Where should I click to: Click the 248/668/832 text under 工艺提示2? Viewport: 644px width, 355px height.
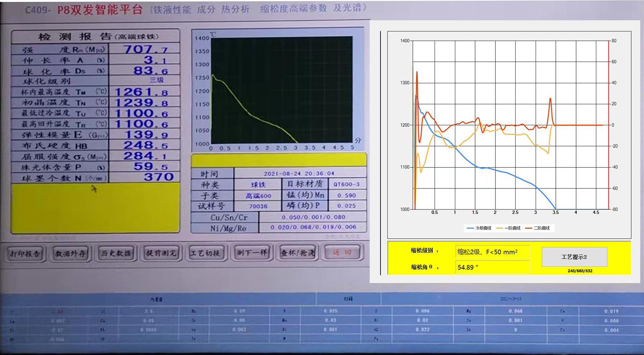pos(580,271)
